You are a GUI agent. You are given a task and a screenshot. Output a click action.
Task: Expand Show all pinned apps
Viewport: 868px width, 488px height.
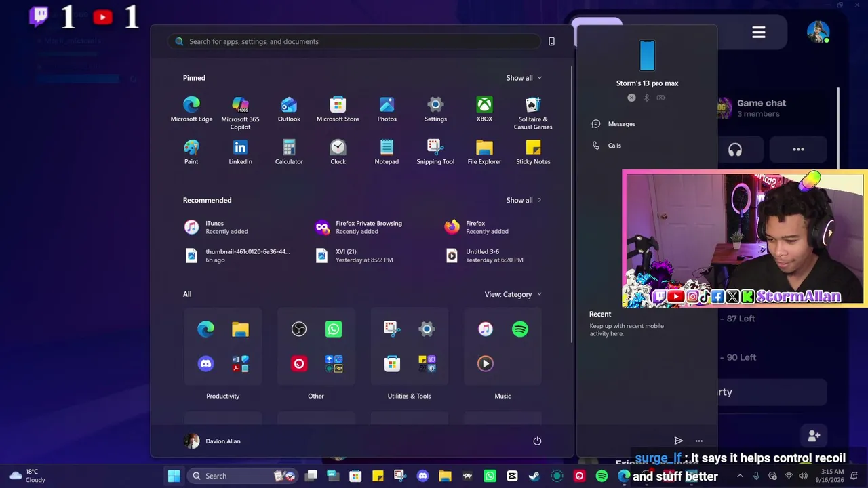(524, 78)
